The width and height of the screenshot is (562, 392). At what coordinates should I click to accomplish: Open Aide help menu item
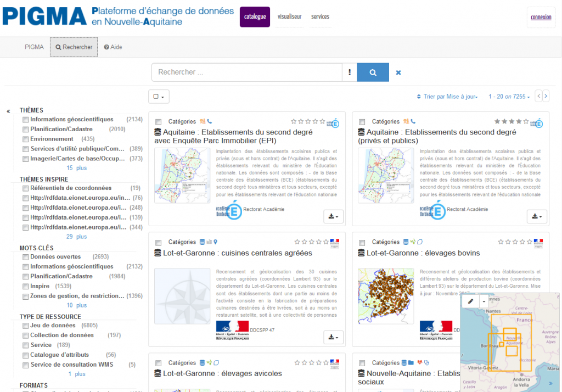tap(113, 47)
